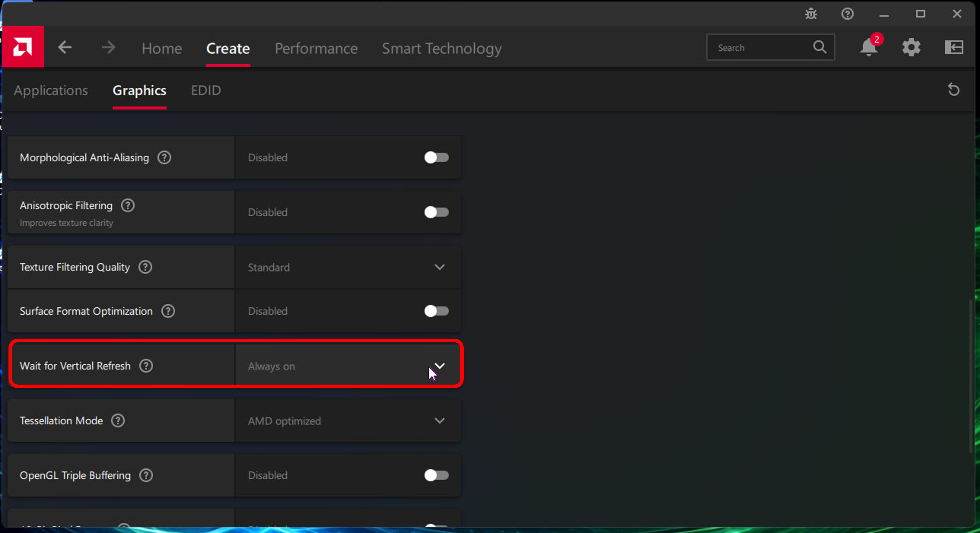Enable Anisotropic Filtering toggle
Viewport: 980px width, 533px height.
pos(436,212)
